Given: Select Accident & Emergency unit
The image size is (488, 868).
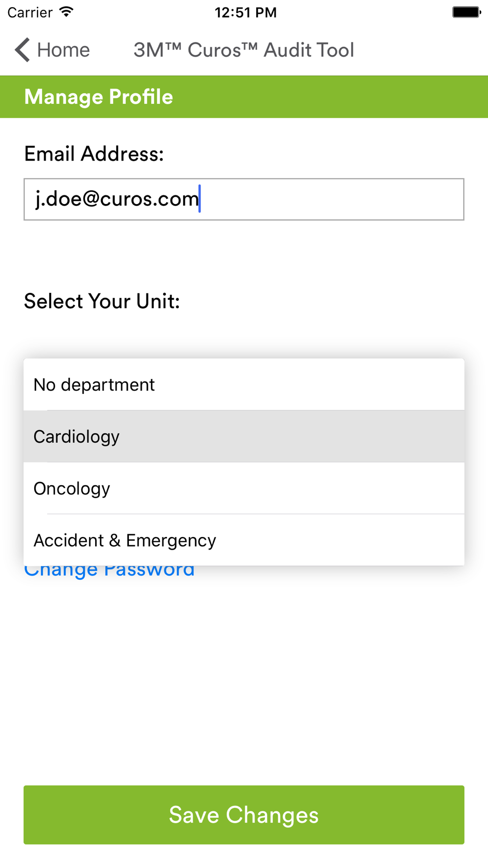Looking at the screenshot, I should coord(244,540).
